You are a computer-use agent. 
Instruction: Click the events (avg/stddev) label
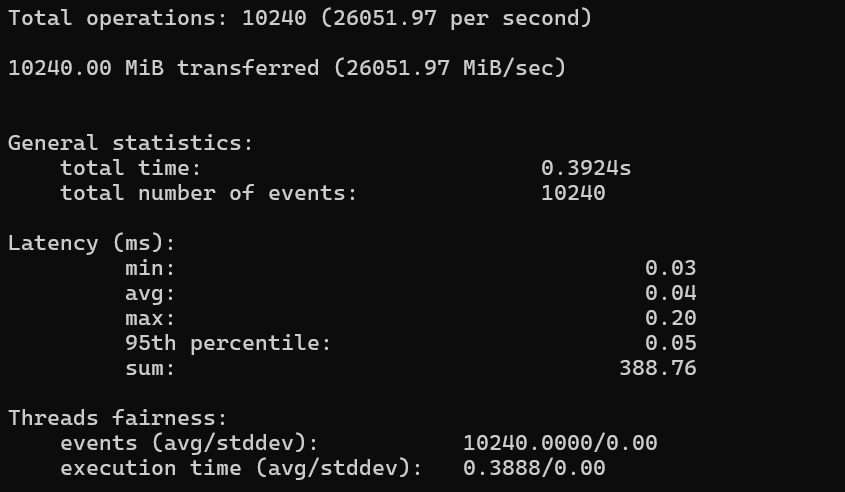tap(189, 444)
